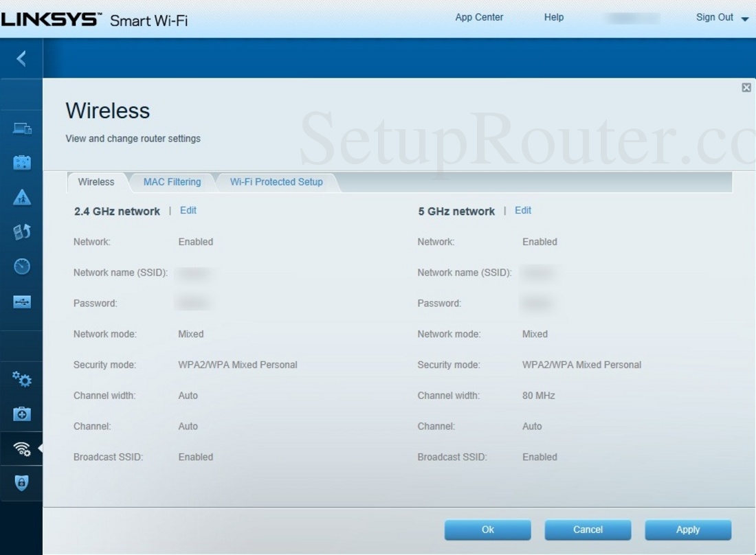Screen dimensions: 756x555
Task: Collapse the sidebar with the back chevron
Action: point(21,59)
